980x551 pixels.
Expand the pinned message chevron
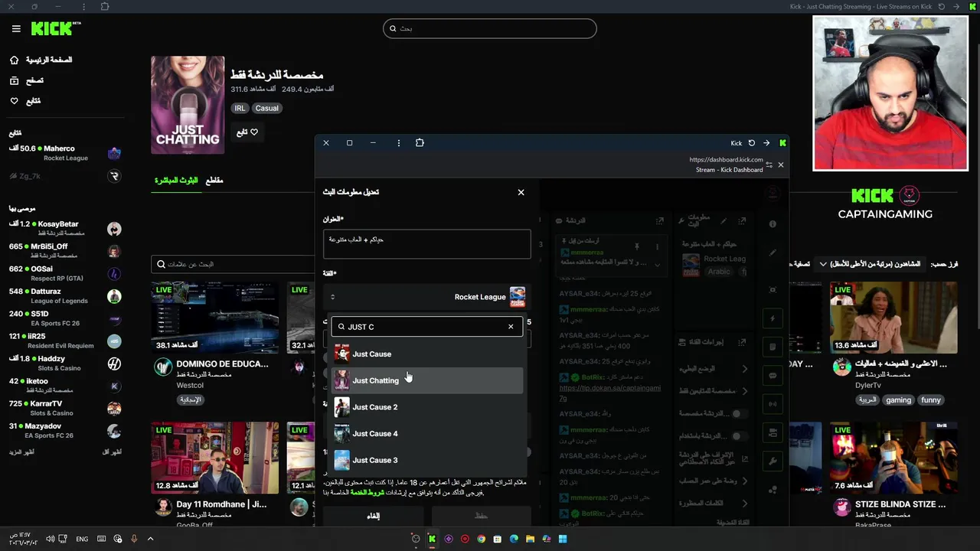click(x=657, y=264)
